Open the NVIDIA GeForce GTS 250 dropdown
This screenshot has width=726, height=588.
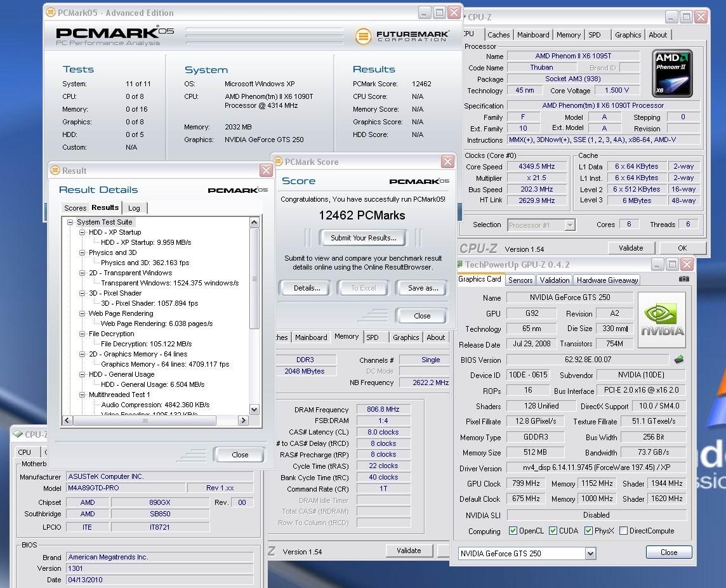pyautogui.click(x=590, y=553)
